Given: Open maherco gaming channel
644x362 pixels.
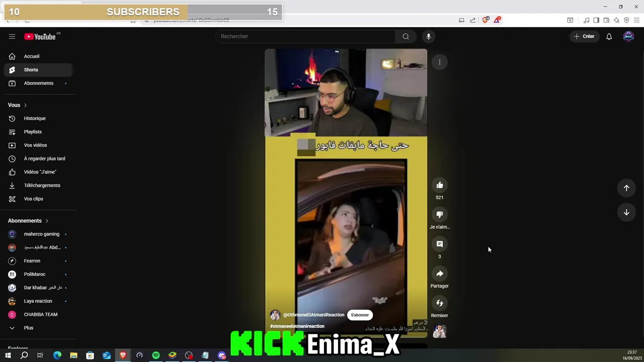Looking at the screenshot, I should tap(38, 234).
